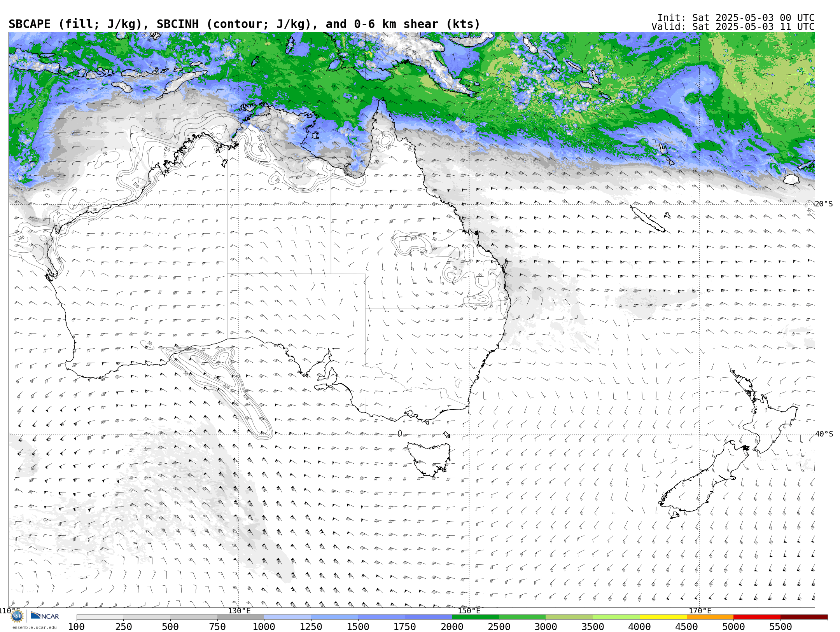Click the NCAR logo
Image resolution: width=840 pixels, height=632 pixels.
tap(45, 616)
